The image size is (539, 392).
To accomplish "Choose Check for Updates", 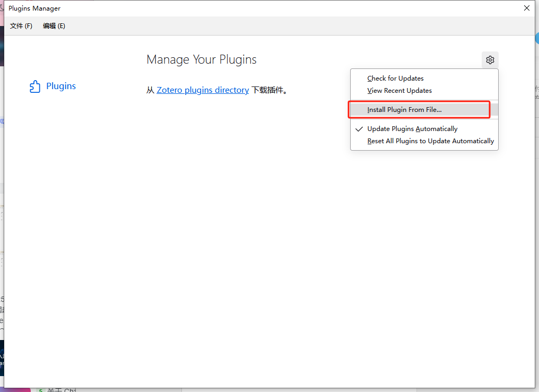I will (x=424, y=79).
